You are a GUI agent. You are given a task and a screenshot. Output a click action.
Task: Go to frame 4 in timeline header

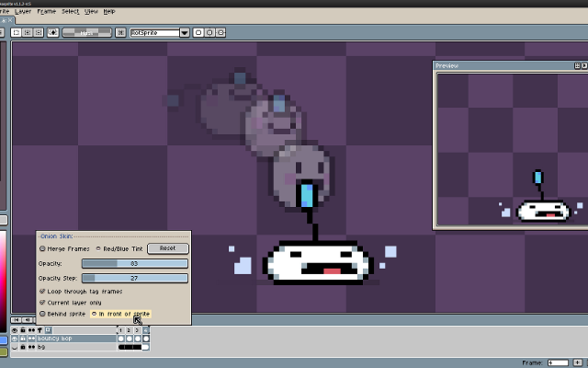click(146, 330)
